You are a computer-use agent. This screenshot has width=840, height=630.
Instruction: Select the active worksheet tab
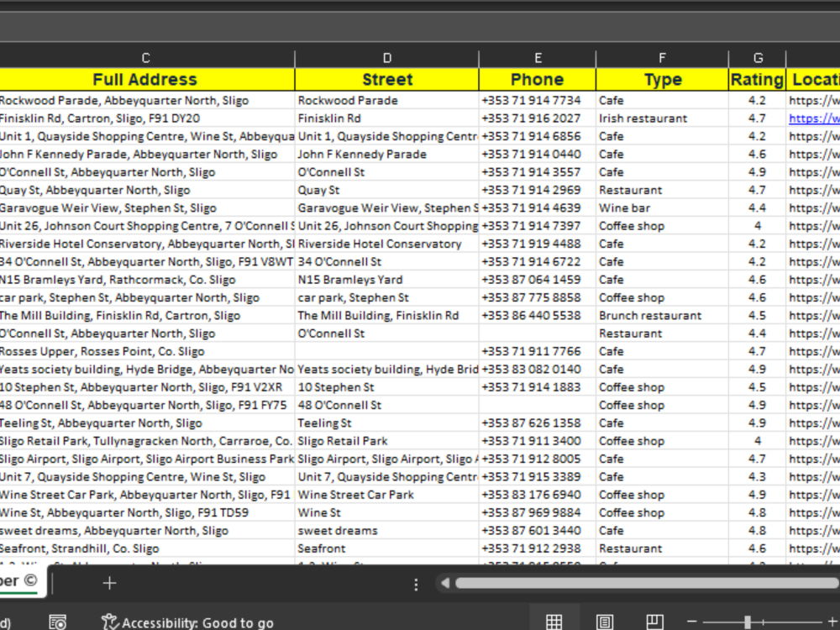[21, 580]
